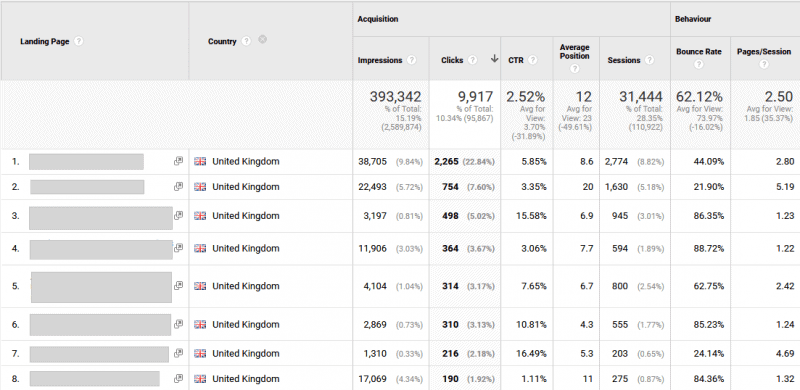The height and width of the screenshot is (390, 800).
Task: Select the Behaviour group header
Action: (x=693, y=19)
